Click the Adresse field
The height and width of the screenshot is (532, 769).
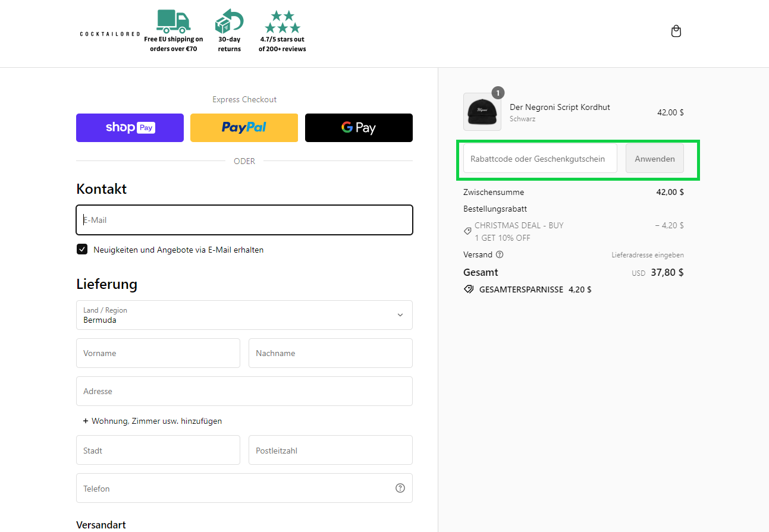[x=244, y=391]
